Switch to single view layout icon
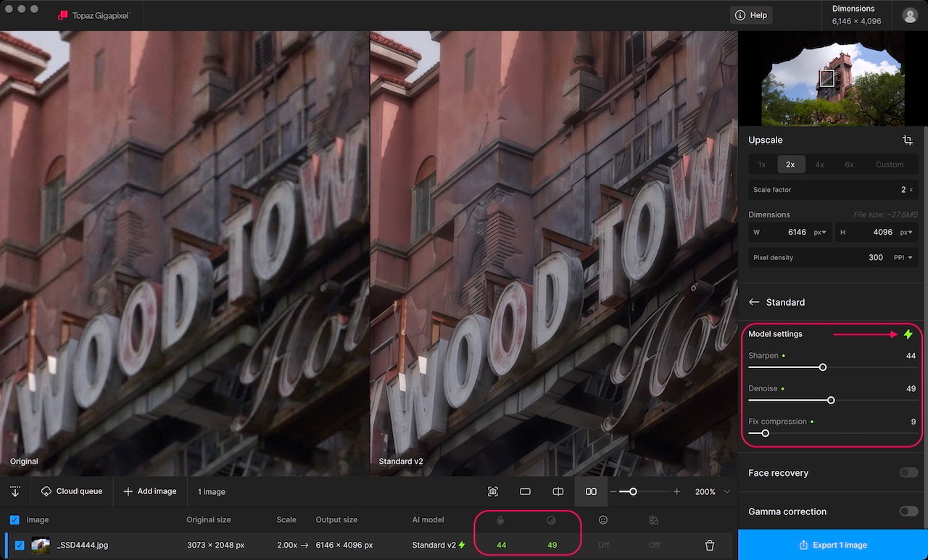This screenshot has width=928, height=560. [525, 491]
